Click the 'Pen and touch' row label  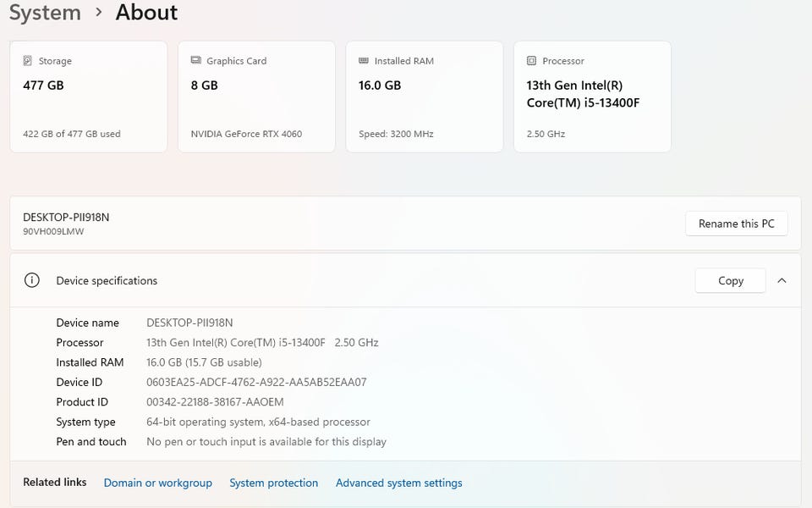coord(91,442)
